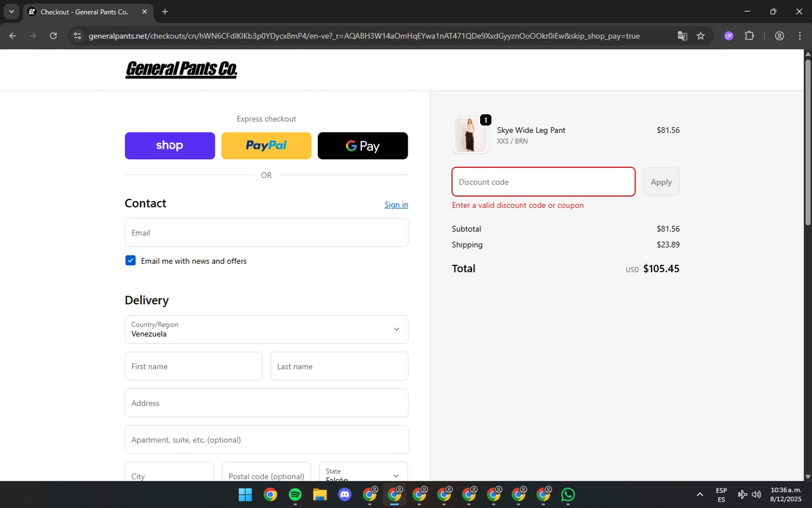The height and width of the screenshot is (508, 812).
Task: Open the General Pants Co. logo link
Action: click(x=181, y=69)
